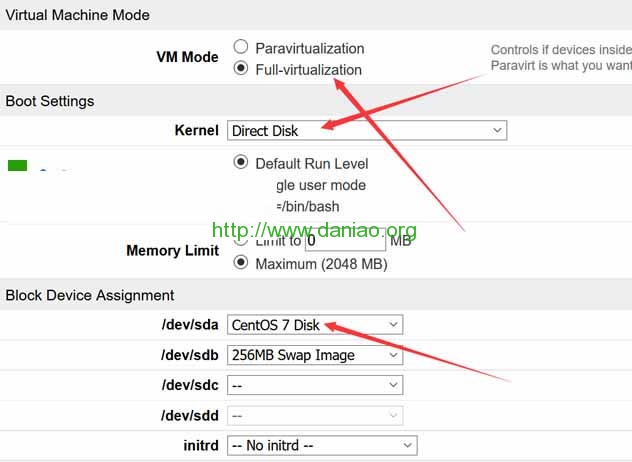The width and height of the screenshot is (632, 462).
Task: Click the memory limit MB input field
Action: (x=346, y=240)
